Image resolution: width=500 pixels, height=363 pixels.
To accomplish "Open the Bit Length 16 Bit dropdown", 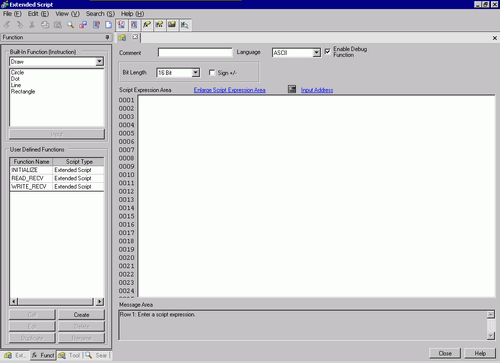I will tap(196, 72).
